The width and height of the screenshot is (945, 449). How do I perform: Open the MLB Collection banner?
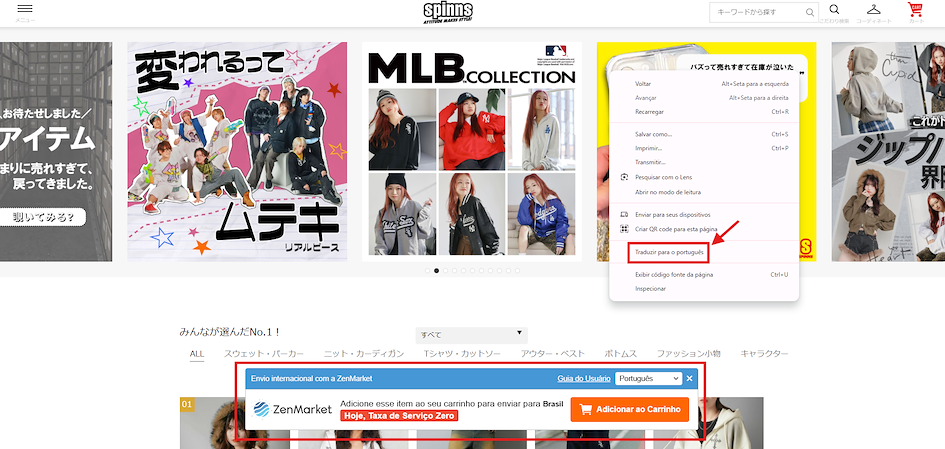[x=472, y=152]
